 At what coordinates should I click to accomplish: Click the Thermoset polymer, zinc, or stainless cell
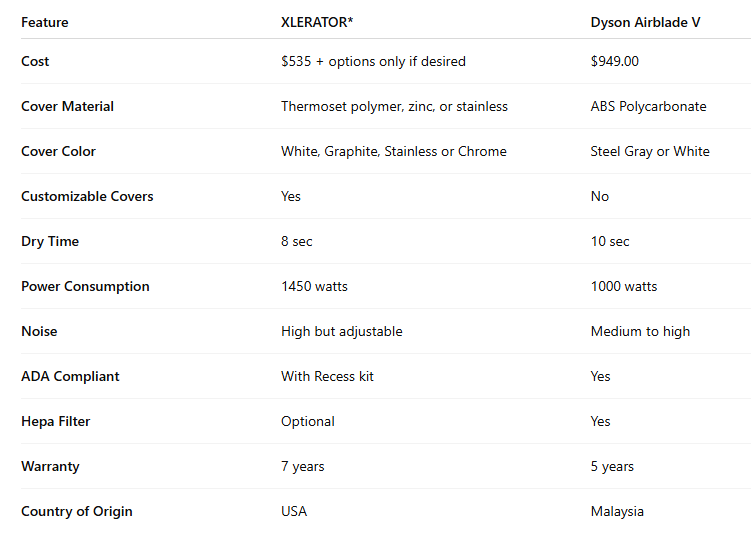[x=394, y=106]
